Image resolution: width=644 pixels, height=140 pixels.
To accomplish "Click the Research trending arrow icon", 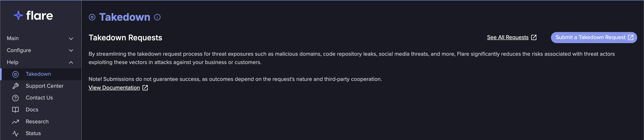I will (x=16, y=122).
